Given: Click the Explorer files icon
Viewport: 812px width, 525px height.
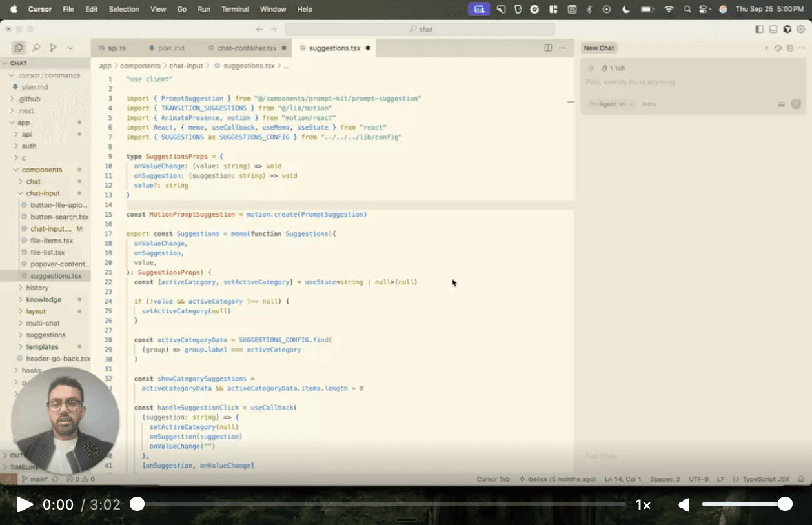Looking at the screenshot, I should point(19,48).
